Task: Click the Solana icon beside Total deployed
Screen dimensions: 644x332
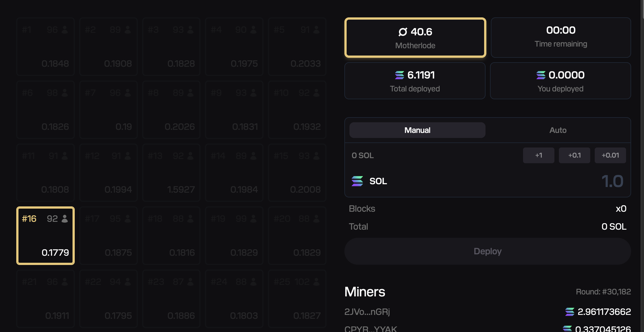Action: [400, 75]
